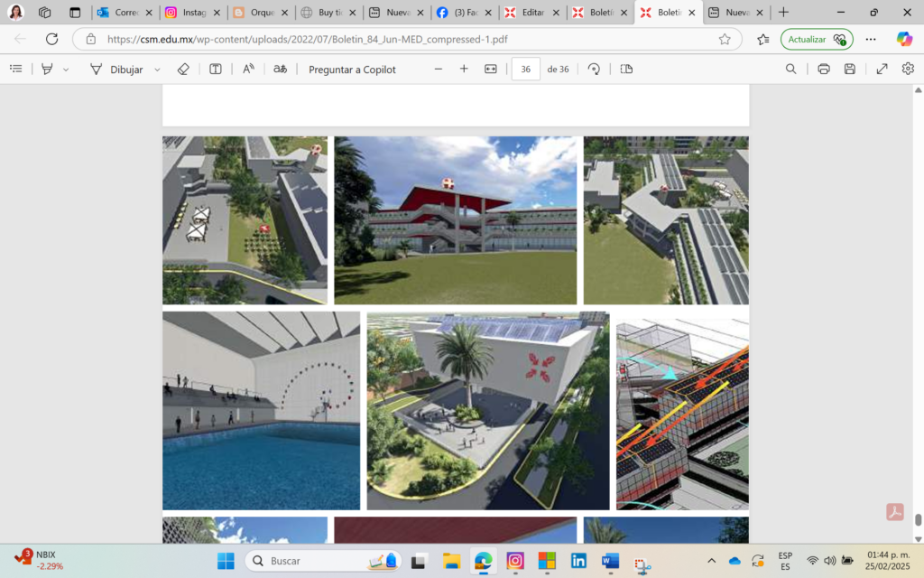Viewport: 924px width, 578px height.
Task: Click the Read aloud icon
Action: pos(248,69)
